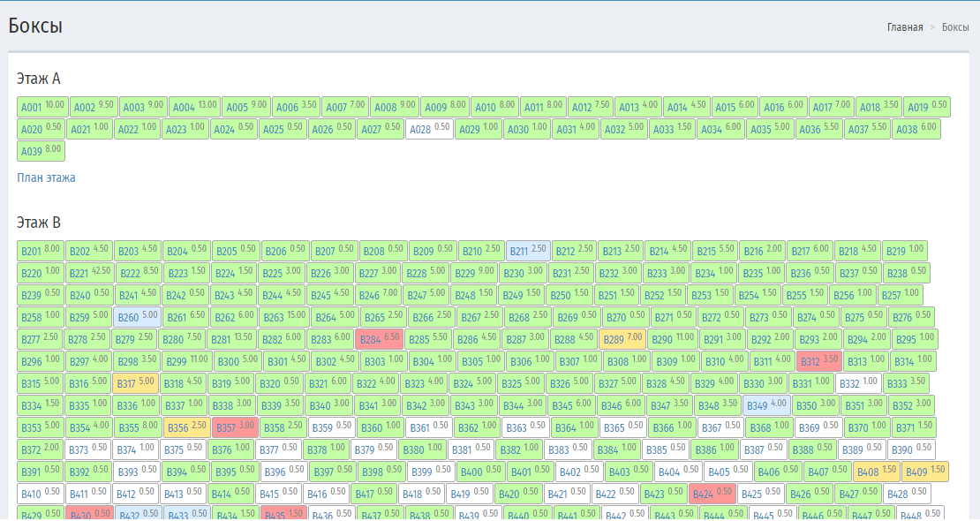Select box A009
Image resolution: width=980 pixels, height=521 pixels.
tap(445, 107)
